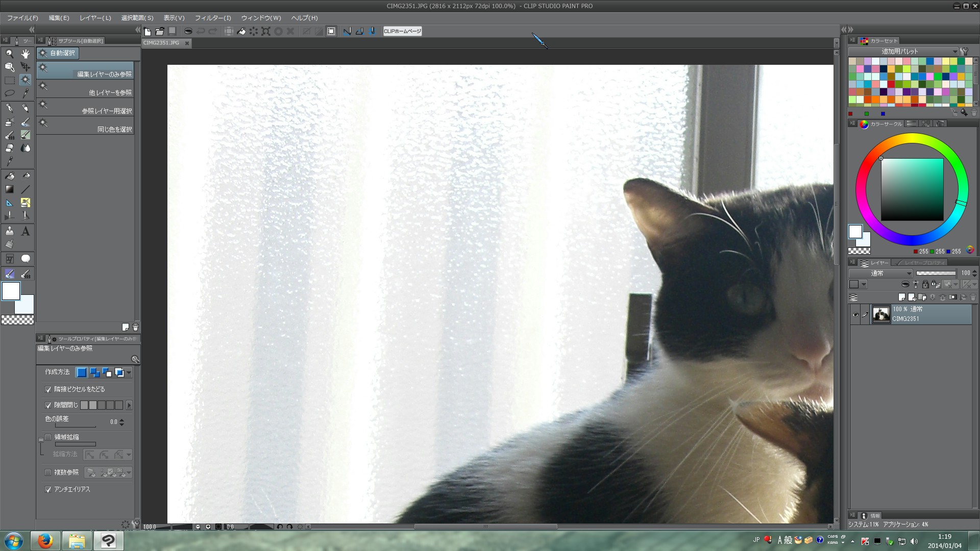Enable the 領域拡縮 checkbox
The height and width of the screenshot is (551, 980).
pos(48,437)
